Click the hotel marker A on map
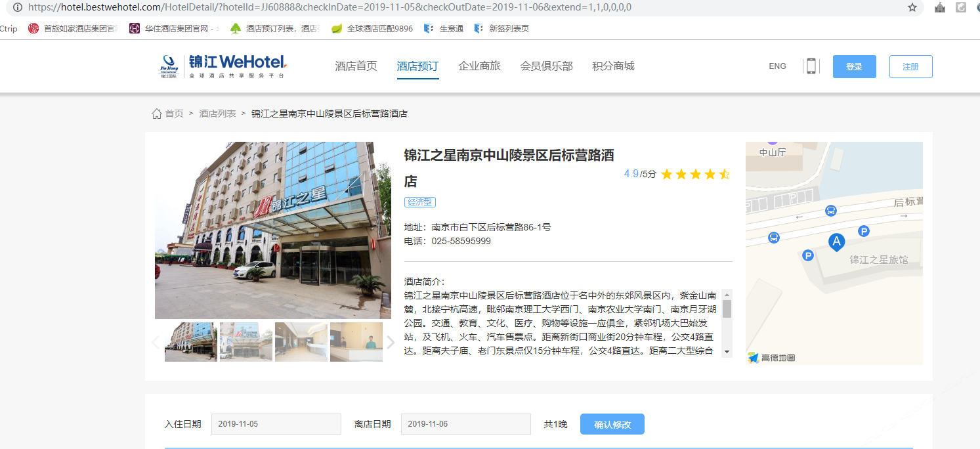Image resolution: width=980 pixels, height=449 pixels. (x=836, y=242)
